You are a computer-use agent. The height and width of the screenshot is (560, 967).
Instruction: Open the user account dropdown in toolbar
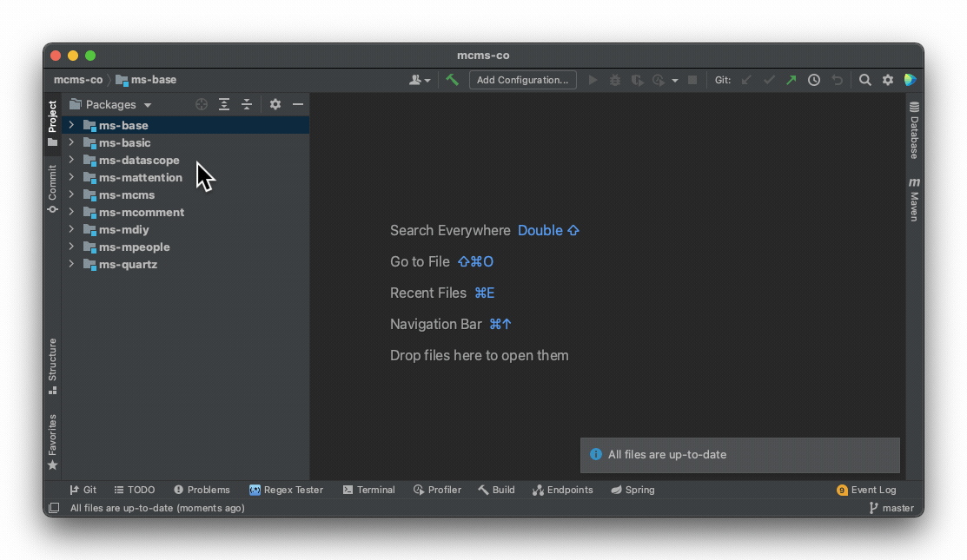point(420,80)
